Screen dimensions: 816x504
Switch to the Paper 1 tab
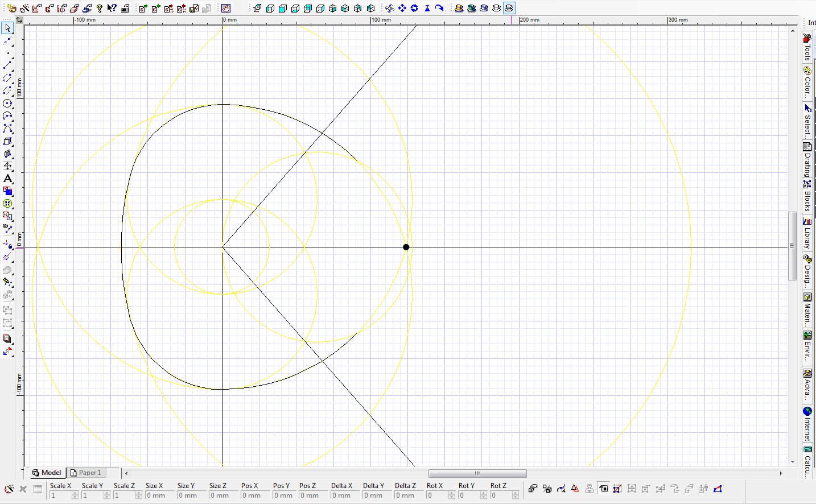[85, 473]
